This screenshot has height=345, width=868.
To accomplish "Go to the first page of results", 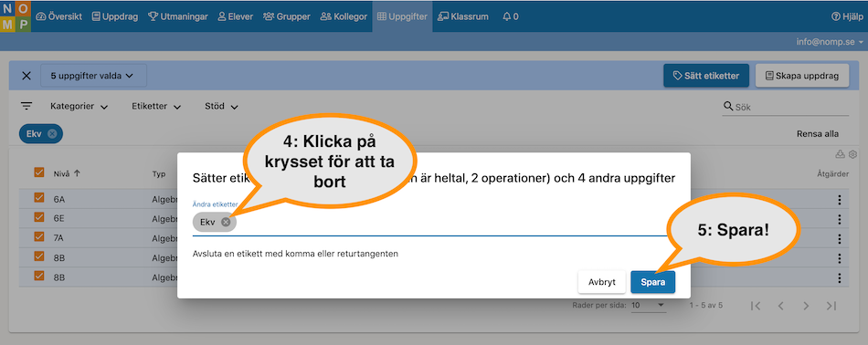I will point(756,306).
